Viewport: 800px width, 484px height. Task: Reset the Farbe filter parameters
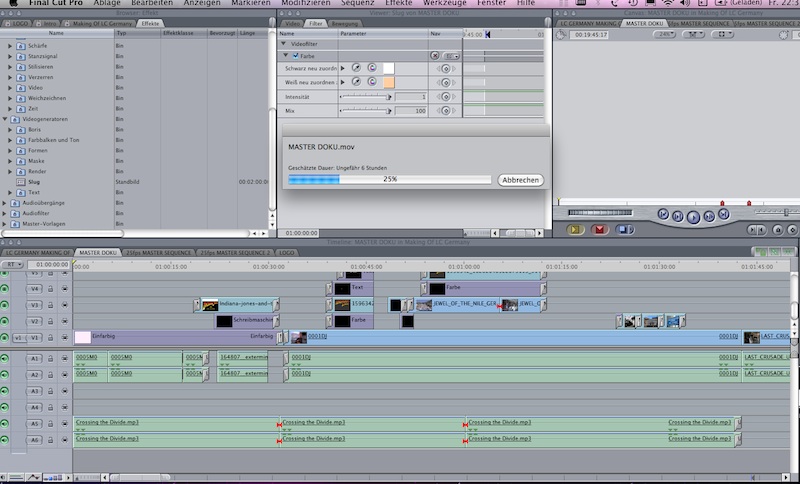(x=436, y=56)
